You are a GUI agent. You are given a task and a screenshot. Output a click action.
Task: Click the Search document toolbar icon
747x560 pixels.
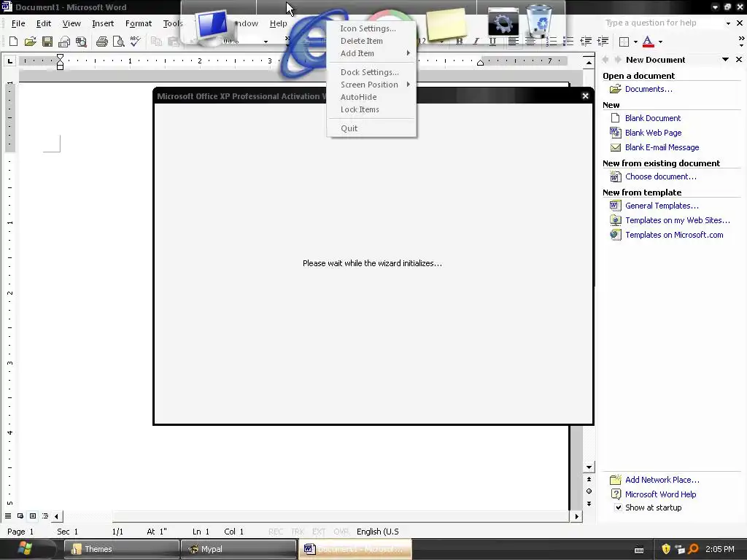coord(81,42)
